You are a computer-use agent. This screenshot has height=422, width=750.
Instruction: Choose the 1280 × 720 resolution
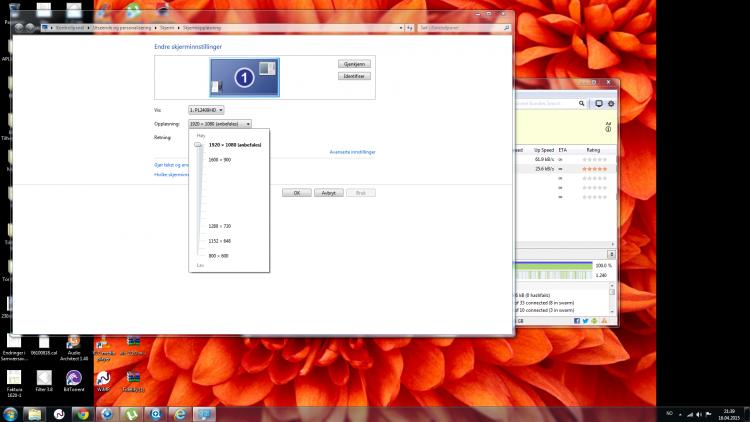pos(220,226)
